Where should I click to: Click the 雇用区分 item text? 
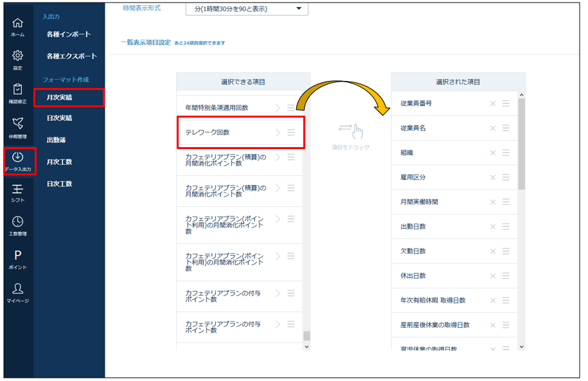413,177
